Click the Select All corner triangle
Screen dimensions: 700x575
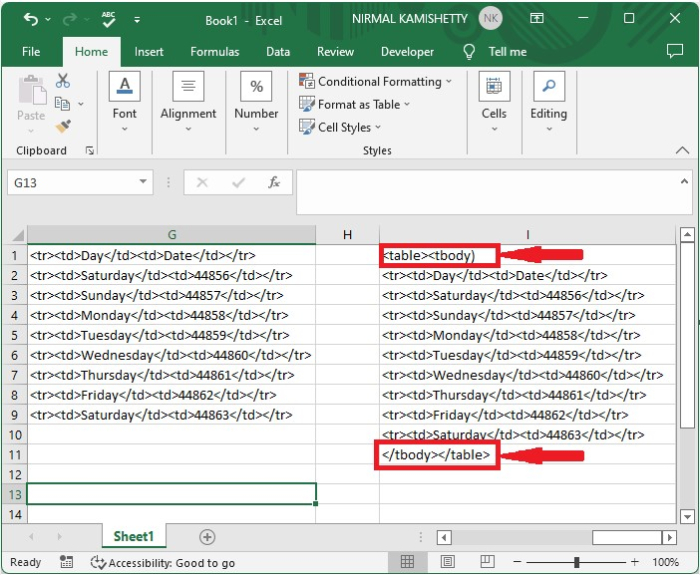click(17, 235)
